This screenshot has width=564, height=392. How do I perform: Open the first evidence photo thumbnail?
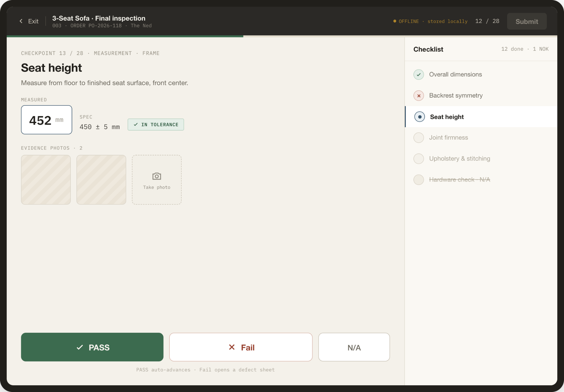[46, 180]
